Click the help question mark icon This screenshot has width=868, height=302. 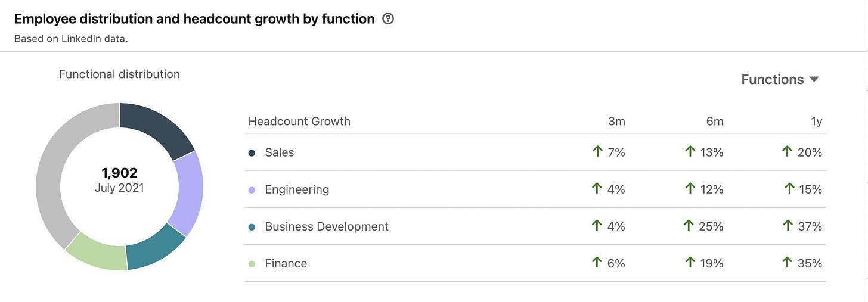pyautogui.click(x=388, y=19)
